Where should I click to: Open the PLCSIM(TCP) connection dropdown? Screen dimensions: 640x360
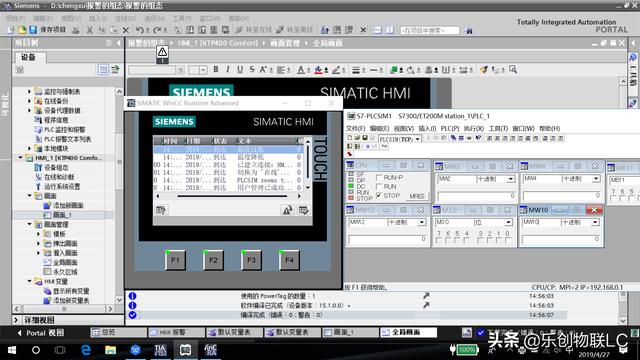(418, 139)
